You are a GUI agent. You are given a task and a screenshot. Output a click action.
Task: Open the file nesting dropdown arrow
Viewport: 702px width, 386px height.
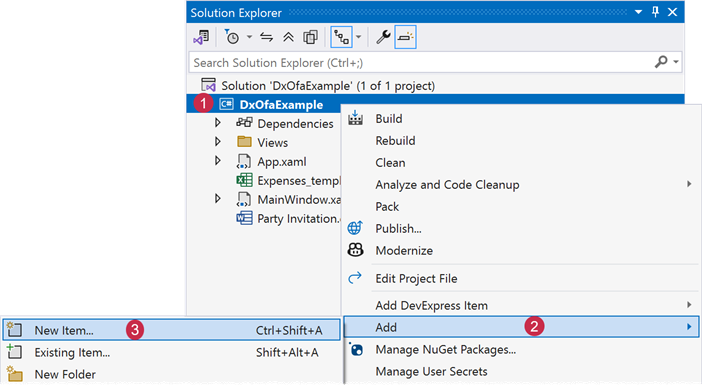(x=358, y=37)
